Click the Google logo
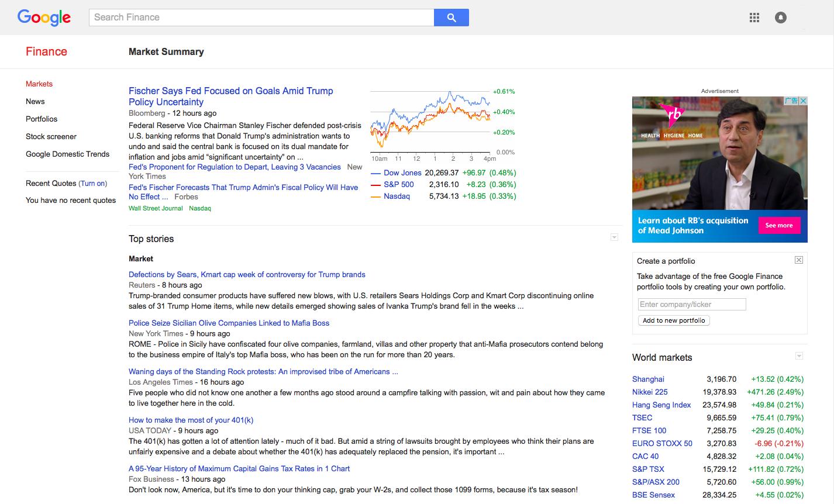This screenshot has width=834, height=504. [x=44, y=18]
